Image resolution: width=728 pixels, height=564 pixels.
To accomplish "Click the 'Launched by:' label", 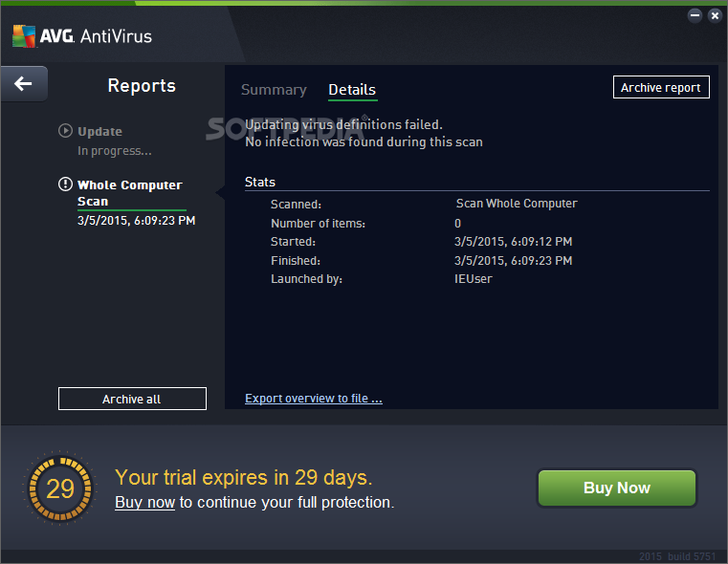I will [306, 279].
